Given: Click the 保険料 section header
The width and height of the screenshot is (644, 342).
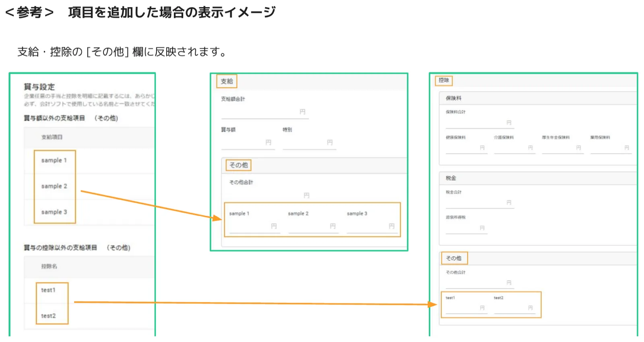Looking at the screenshot, I should pyautogui.click(x=538, y=98).
